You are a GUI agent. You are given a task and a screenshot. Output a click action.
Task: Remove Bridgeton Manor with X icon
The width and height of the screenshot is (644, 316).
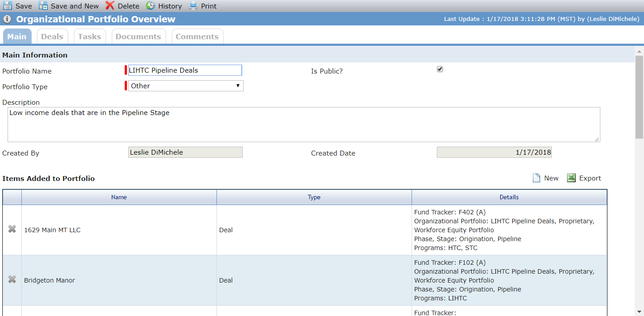12,279
